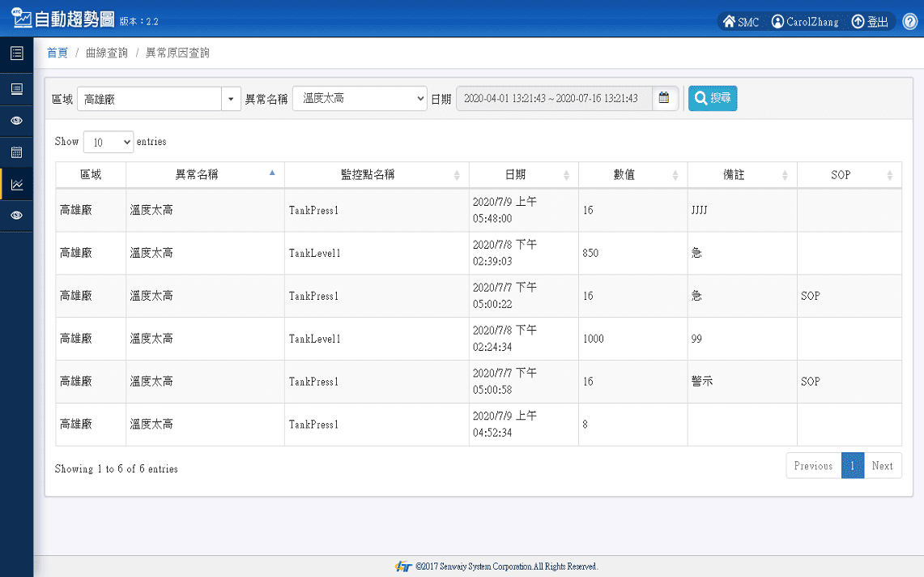This screenshot has height=577, width=924.
Task: Click the bottom eye icon in sidebar
Action: tap(15, 216)
